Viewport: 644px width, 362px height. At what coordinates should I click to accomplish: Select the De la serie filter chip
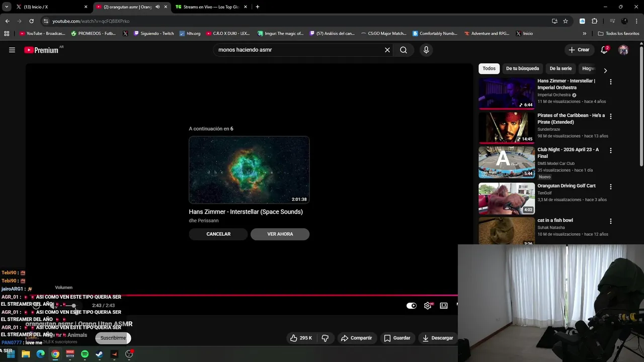click(560, 68)
